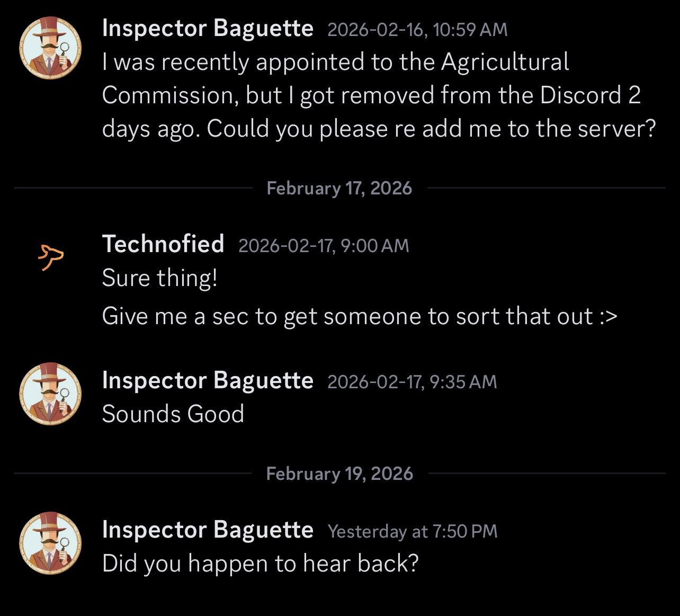680x616 pixels.
Task: Select the message 'Sounds Good'
Action: [173, 414]
